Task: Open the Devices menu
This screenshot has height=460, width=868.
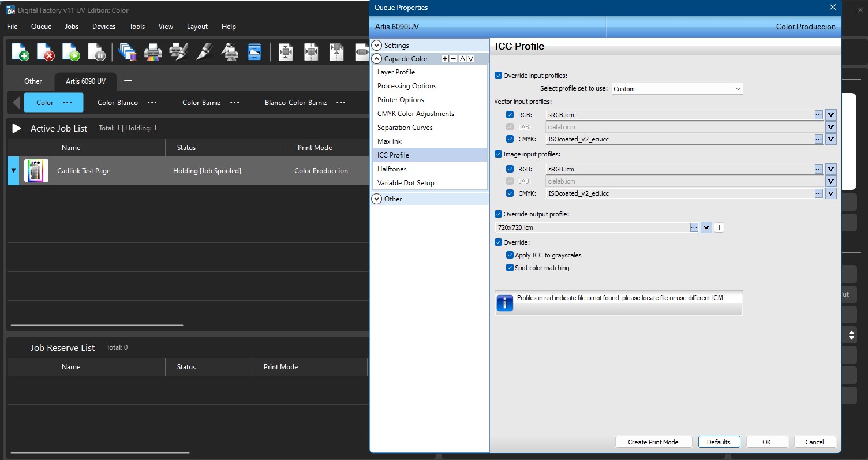Action: [104, 27]
